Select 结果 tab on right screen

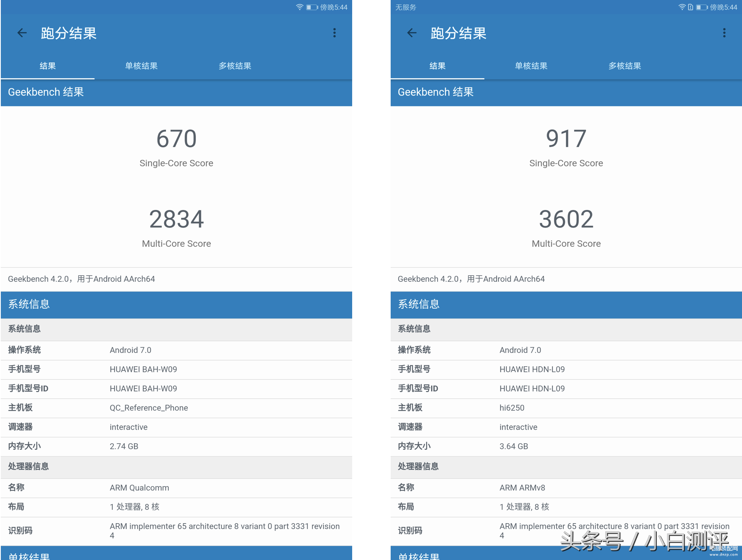point(437,66)
